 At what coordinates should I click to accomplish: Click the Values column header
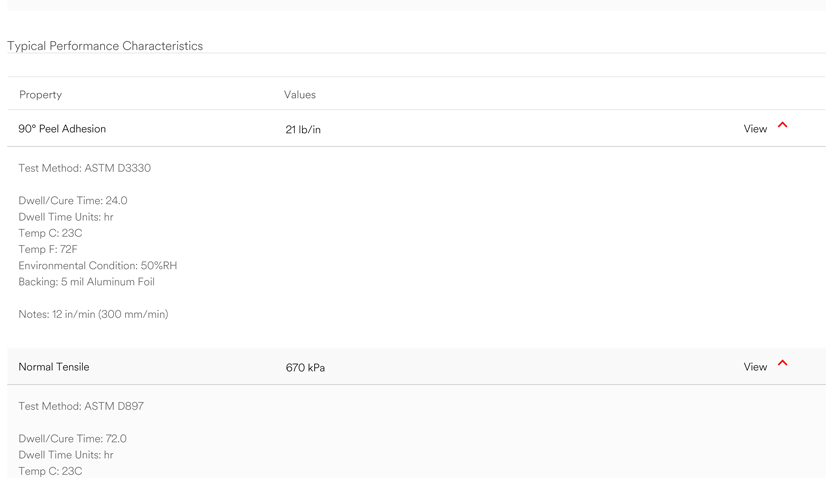click(x=300, y=95)
